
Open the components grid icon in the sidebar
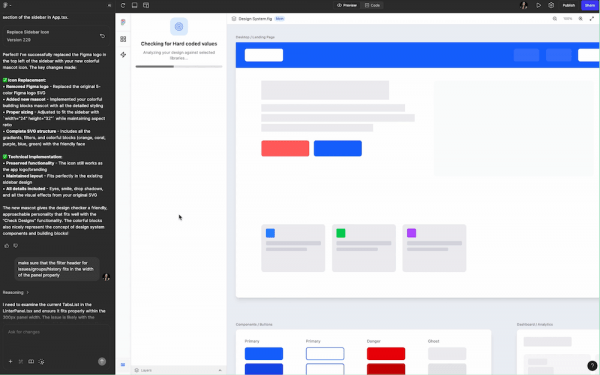point(123,39)
